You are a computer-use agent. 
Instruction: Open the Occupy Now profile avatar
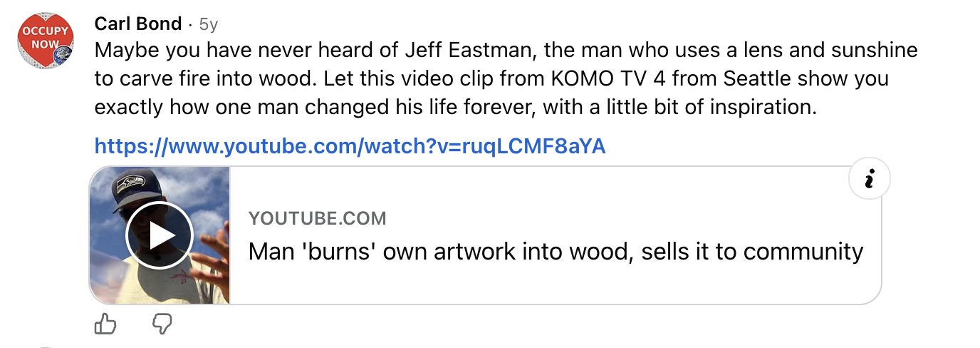coord(46,41)
